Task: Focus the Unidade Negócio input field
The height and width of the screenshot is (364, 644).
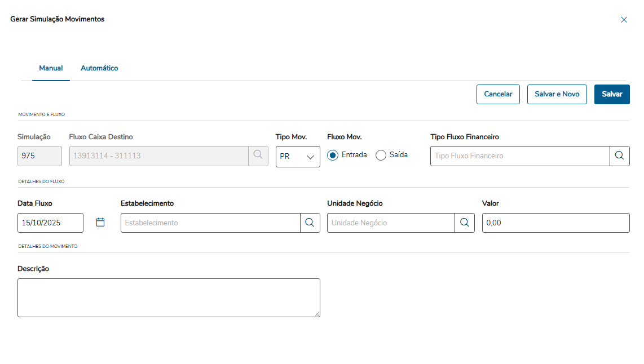Action: pos(390,223)
